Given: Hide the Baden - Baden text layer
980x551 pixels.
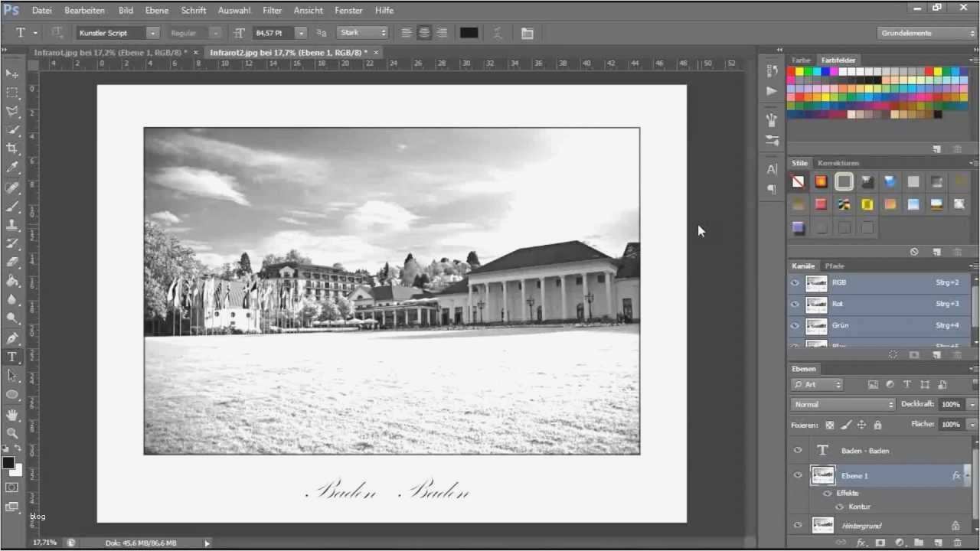Looking at the screenshot, I should tap(798, 451).
